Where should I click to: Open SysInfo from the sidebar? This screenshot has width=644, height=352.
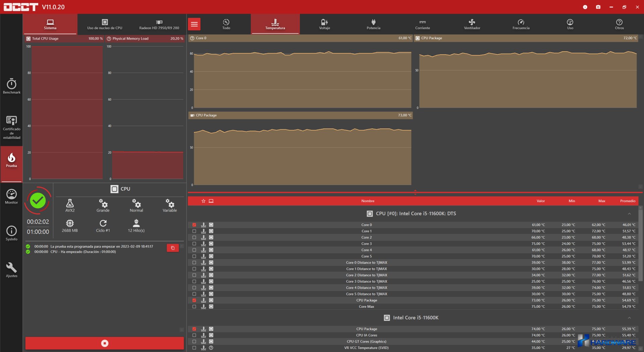[11, 233]
